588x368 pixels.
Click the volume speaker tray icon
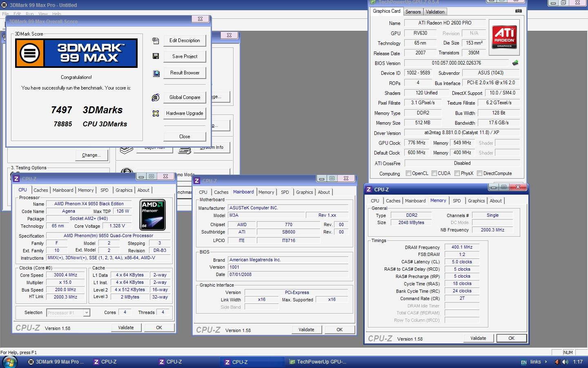tap(565, 362)
